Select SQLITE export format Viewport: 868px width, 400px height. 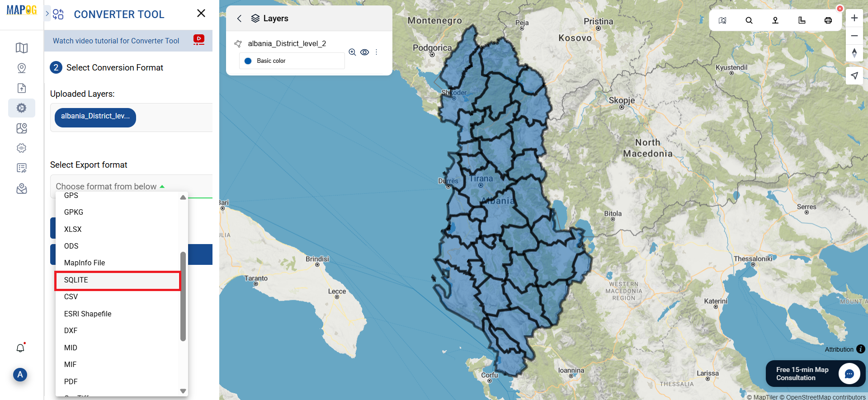[118, 280]
